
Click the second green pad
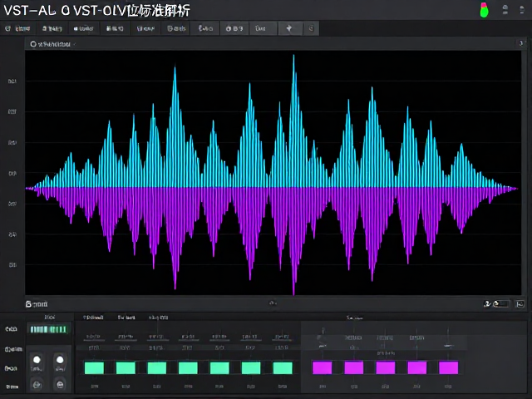point(126,367)
